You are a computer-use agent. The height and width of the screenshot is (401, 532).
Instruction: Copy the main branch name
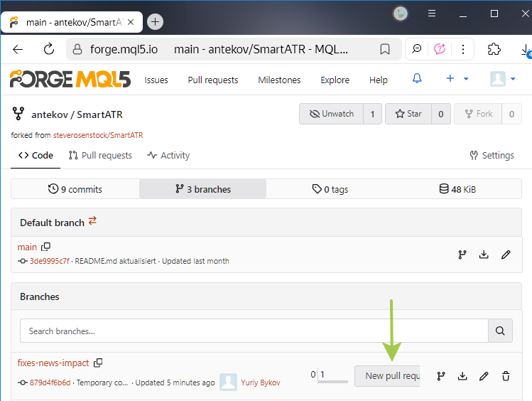pyautogui.click(x=45, y=247)
